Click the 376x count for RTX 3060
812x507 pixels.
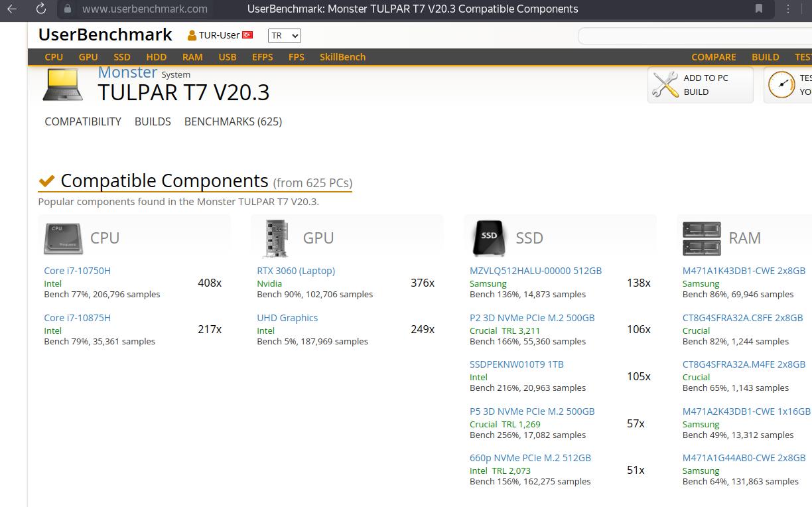coord(423,283)
